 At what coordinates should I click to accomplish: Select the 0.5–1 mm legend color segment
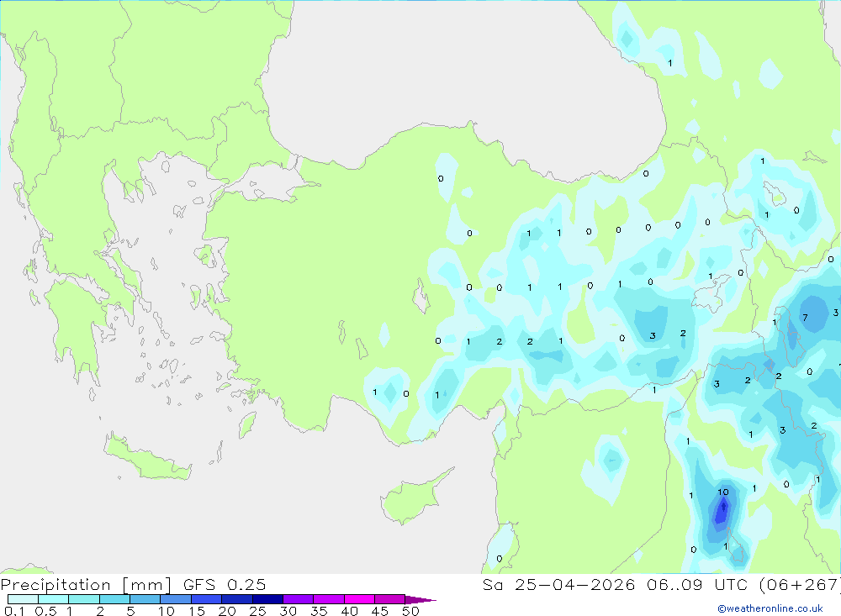click(x=54, y=599)
